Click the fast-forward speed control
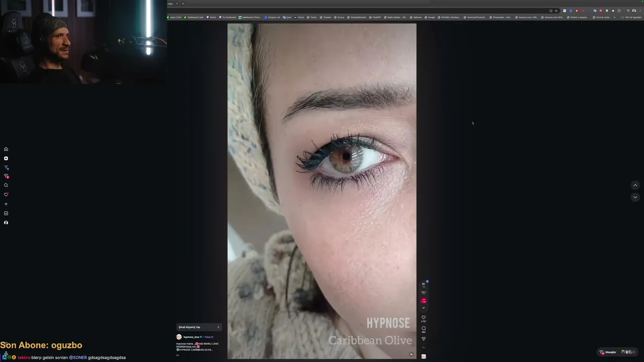644x362 pixels. [424, 284]
